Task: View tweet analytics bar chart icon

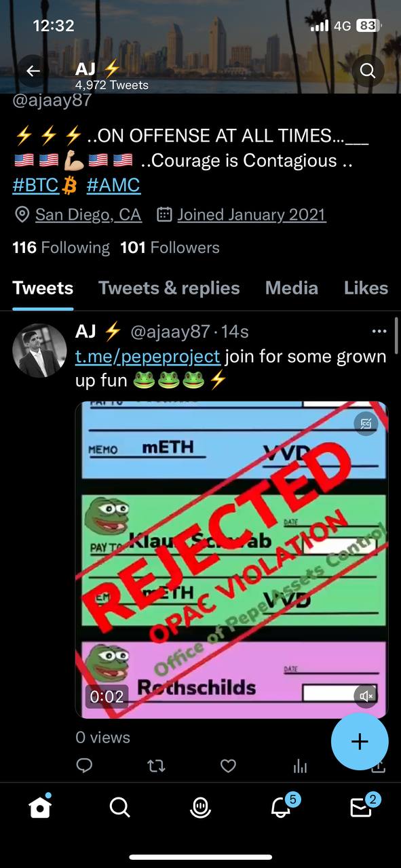Action: coord(300,766)
